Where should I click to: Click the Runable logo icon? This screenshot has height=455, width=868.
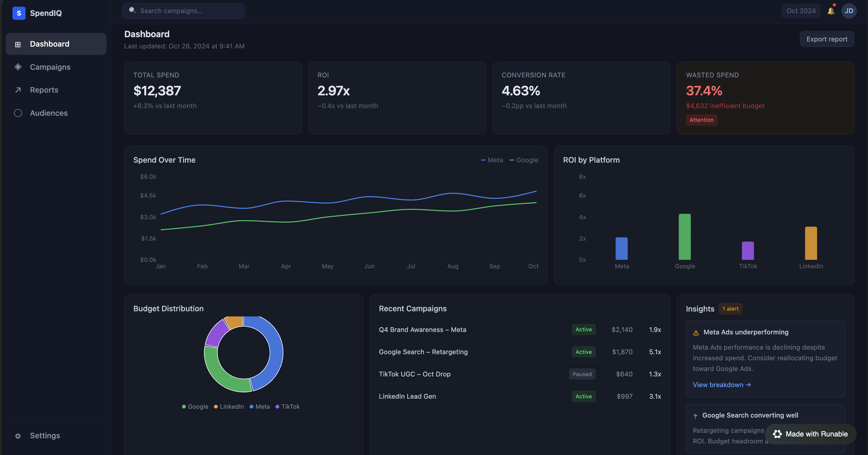(x=777, y=434)
